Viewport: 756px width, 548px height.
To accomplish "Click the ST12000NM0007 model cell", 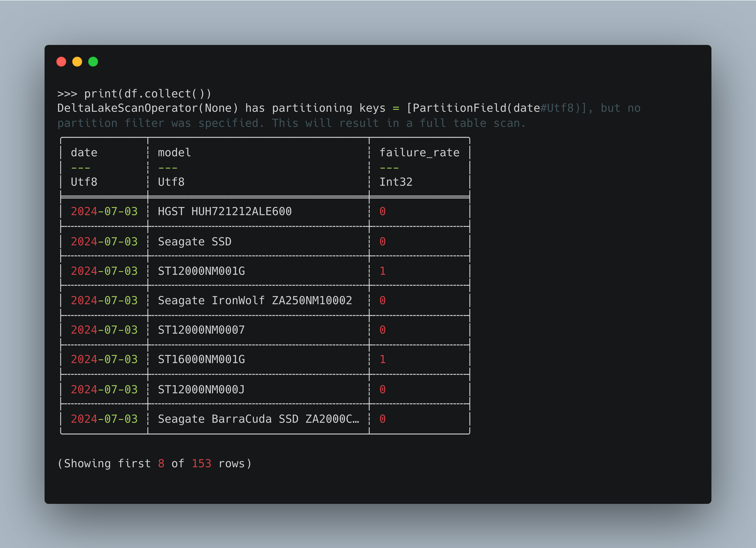I will click(200, 330).
